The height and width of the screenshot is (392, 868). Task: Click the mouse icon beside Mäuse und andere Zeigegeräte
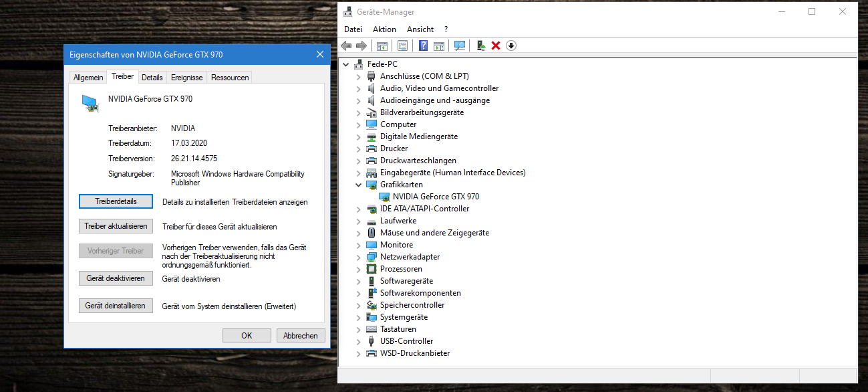click(x=372, y=233)
